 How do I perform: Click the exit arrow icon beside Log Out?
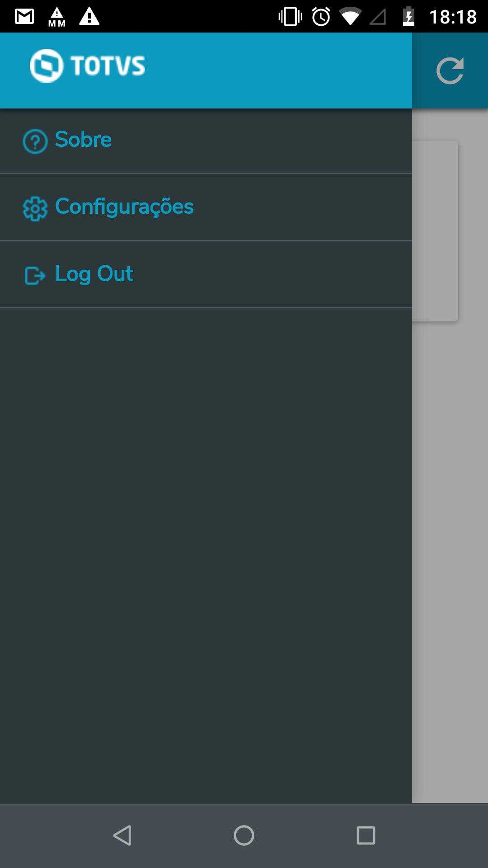tap(35, 275)
